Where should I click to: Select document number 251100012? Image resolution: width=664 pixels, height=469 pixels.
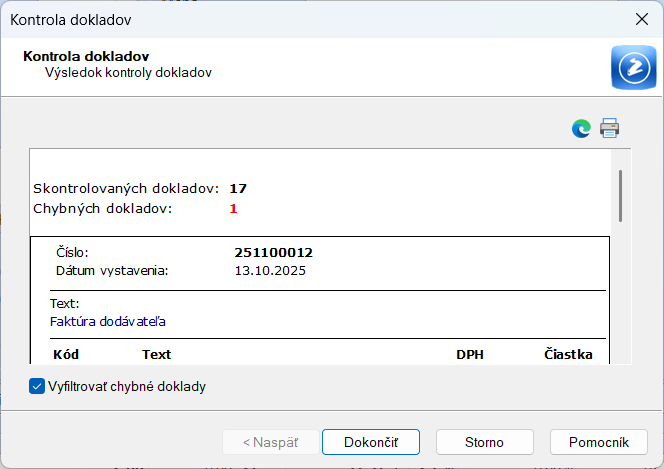274,253
